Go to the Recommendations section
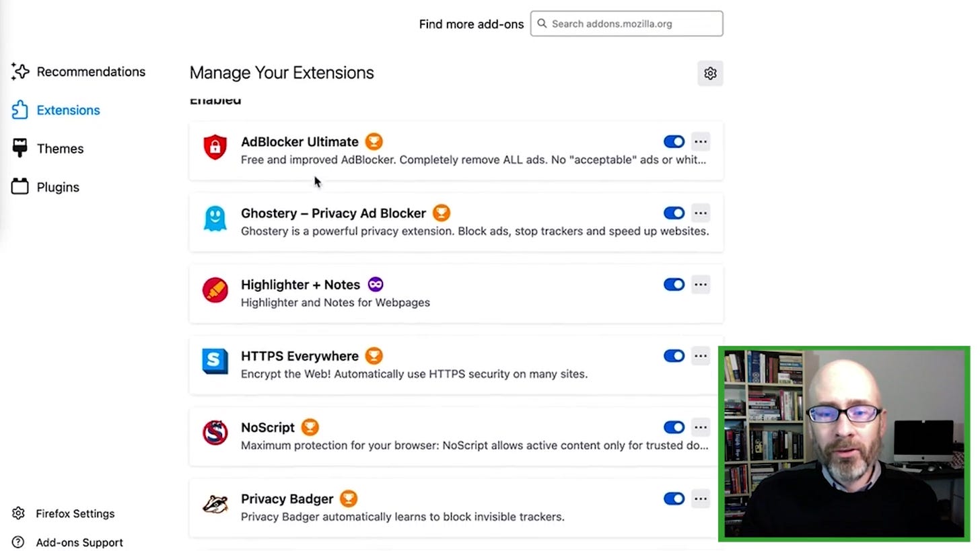 pyautogui.click(x=78, y=71)
